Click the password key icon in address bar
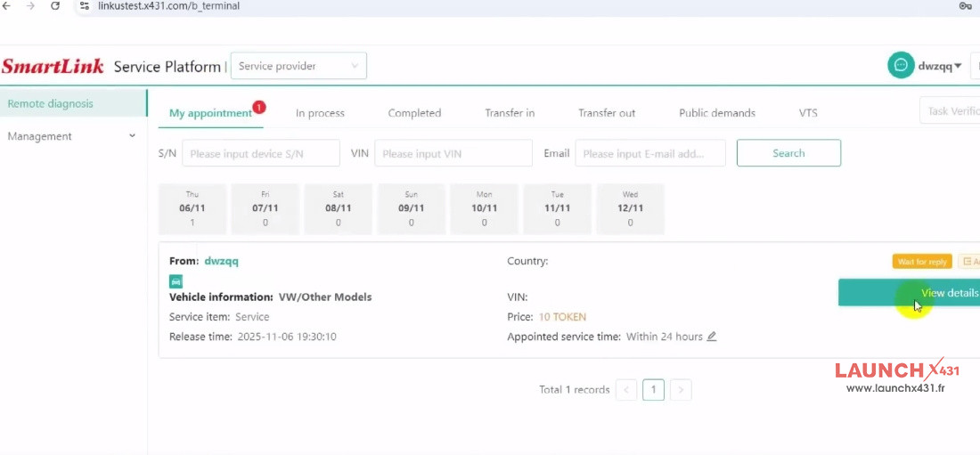The width and height of the screenshot is (980, 455). 965,5
